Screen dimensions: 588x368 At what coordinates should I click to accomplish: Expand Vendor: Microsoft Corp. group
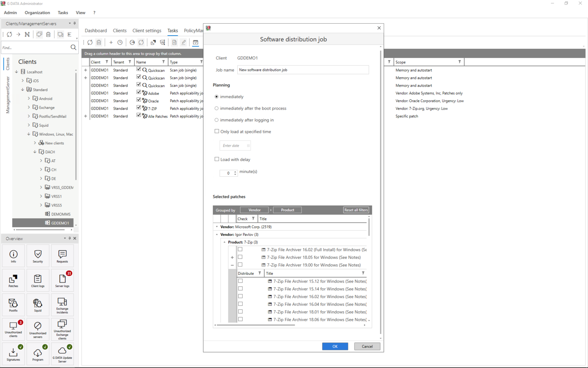(217, 227)
